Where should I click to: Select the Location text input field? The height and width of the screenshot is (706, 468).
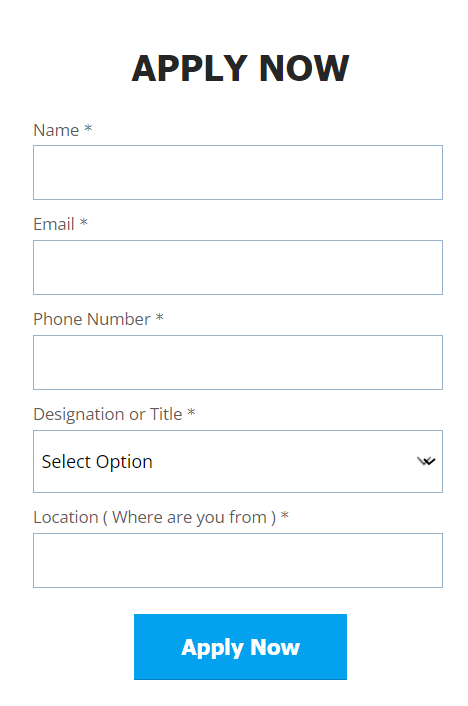coord(238,561)
